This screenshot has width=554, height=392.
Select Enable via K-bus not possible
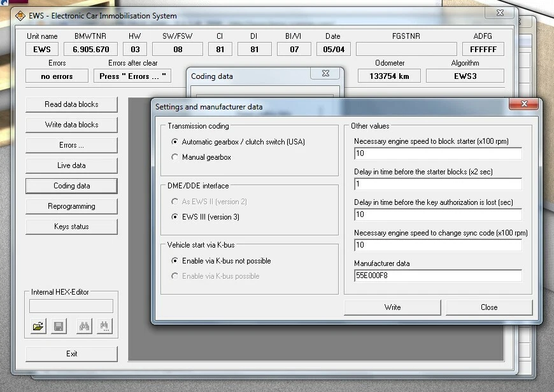coord(175,261)
